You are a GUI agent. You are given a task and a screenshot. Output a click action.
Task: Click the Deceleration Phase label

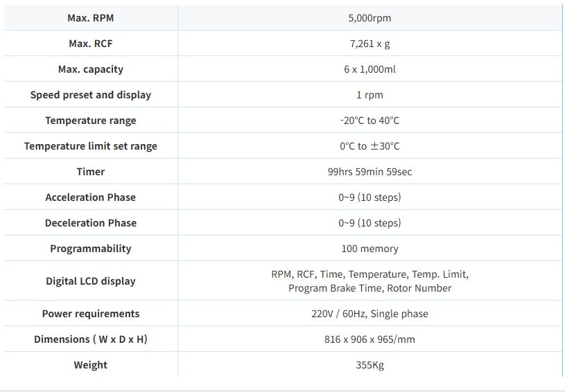[91, 223]
